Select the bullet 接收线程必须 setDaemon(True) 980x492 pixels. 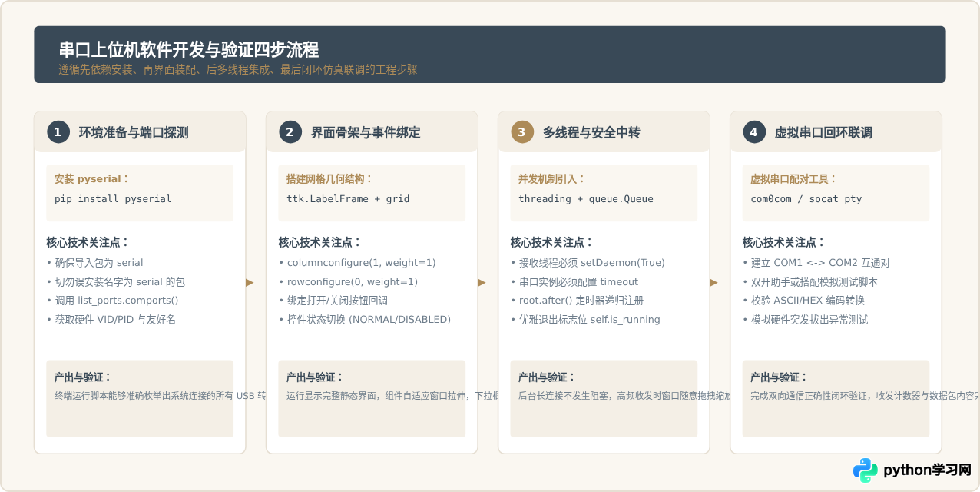tap(588, 263)
